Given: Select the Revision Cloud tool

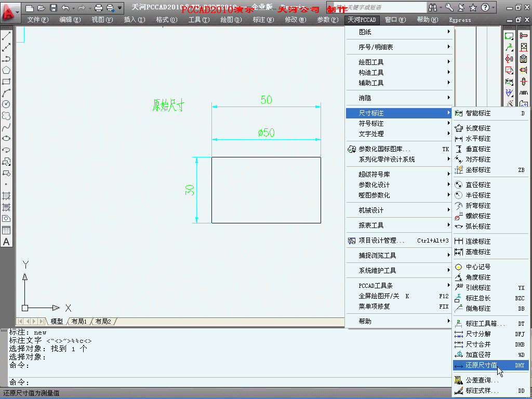Looking at the screenshot, I should tap(6, 116).
